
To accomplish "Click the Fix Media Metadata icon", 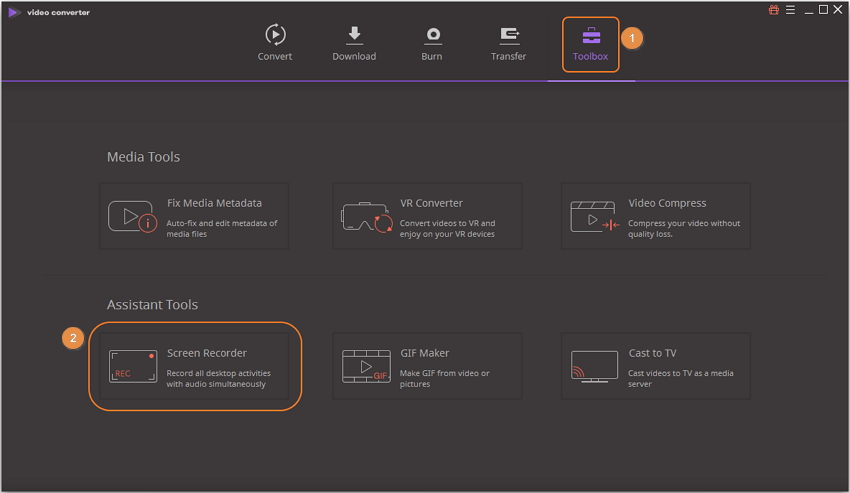I will click(x=132, y=216).
